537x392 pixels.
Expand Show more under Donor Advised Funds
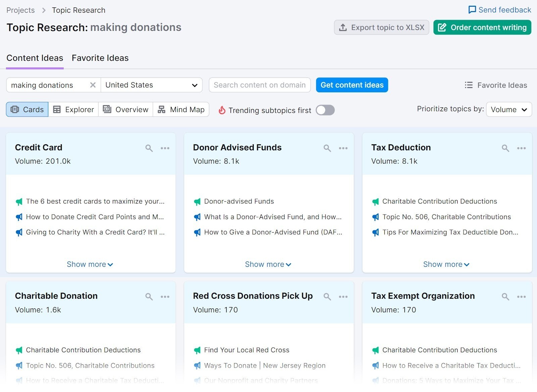point(268,264)
